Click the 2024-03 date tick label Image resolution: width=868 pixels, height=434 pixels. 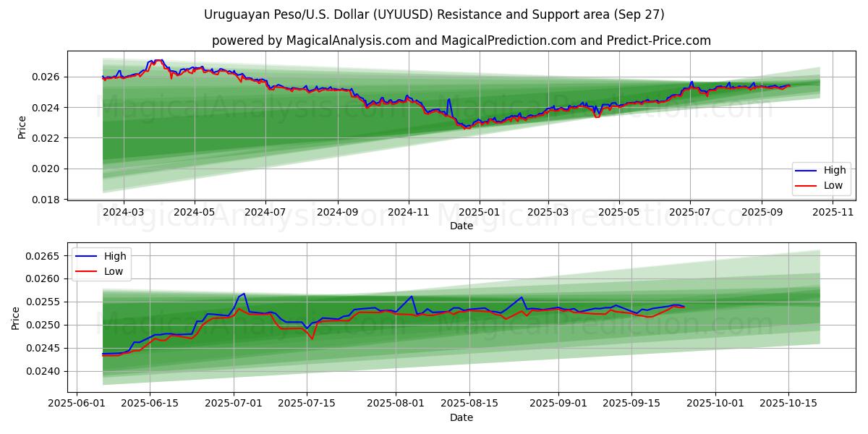pyautogui.click(x=124, y=212)
